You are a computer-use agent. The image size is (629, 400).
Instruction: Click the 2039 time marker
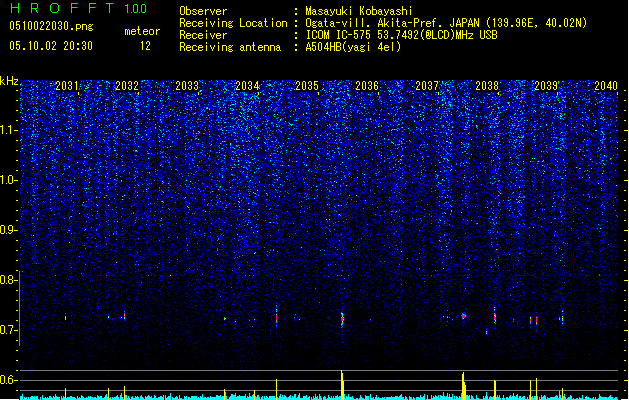(x=546, y=86)
